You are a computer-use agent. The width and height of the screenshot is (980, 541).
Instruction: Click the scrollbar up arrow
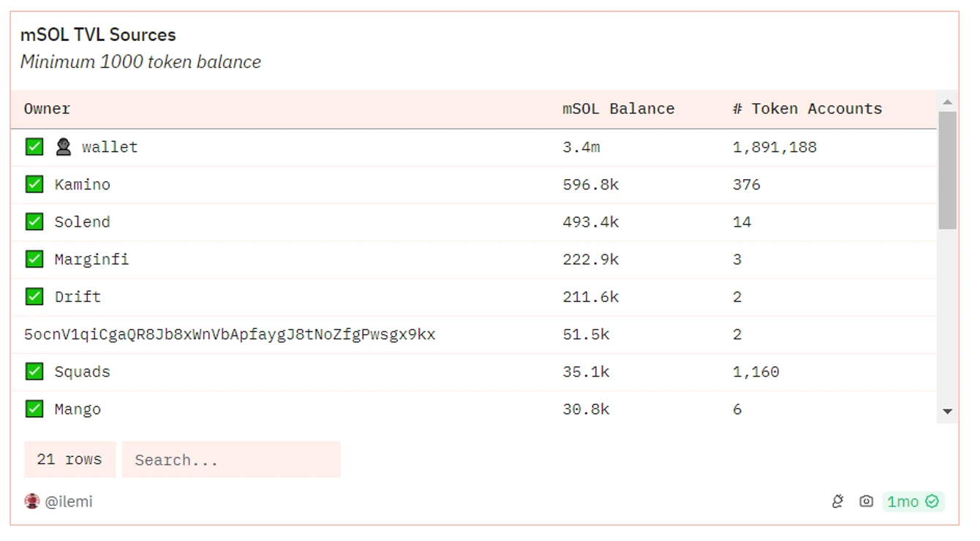947,102
